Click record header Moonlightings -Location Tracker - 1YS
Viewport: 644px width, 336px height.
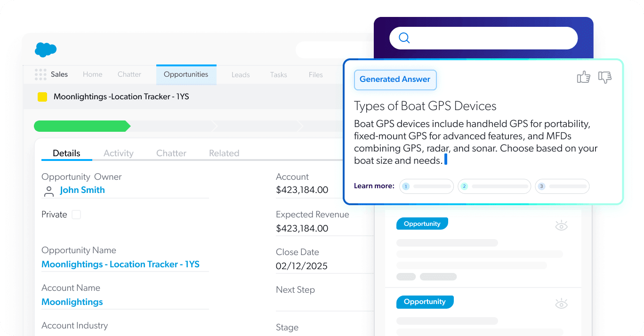[x=121, y=96]
